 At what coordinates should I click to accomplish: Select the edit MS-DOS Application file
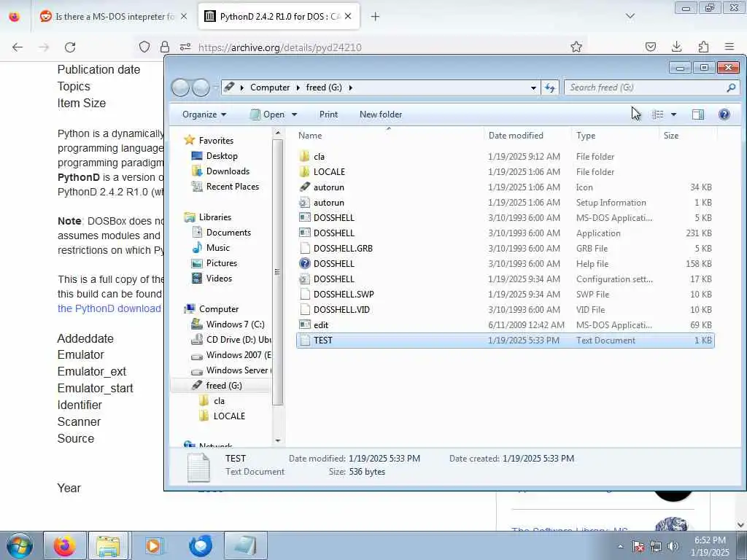505,324
